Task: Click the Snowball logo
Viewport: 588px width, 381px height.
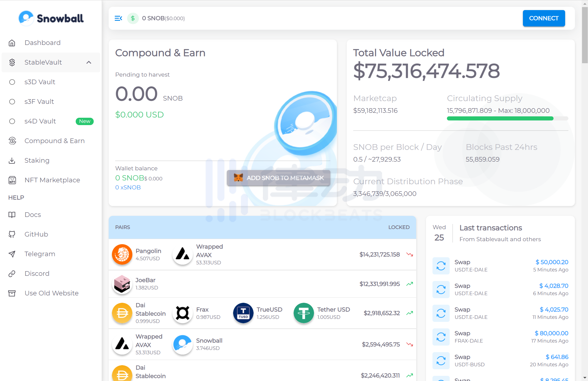Action: [51, 18]
